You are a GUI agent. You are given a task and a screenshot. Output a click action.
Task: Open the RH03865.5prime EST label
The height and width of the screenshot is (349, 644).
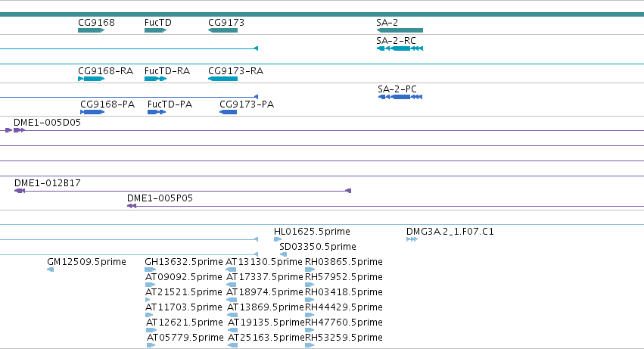(x=344, y=262)
